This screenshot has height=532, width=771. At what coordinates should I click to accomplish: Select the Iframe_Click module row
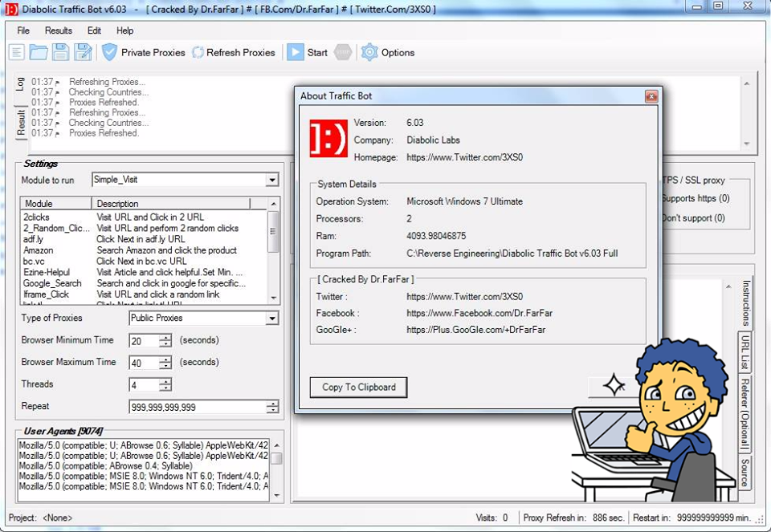(144, 294)
